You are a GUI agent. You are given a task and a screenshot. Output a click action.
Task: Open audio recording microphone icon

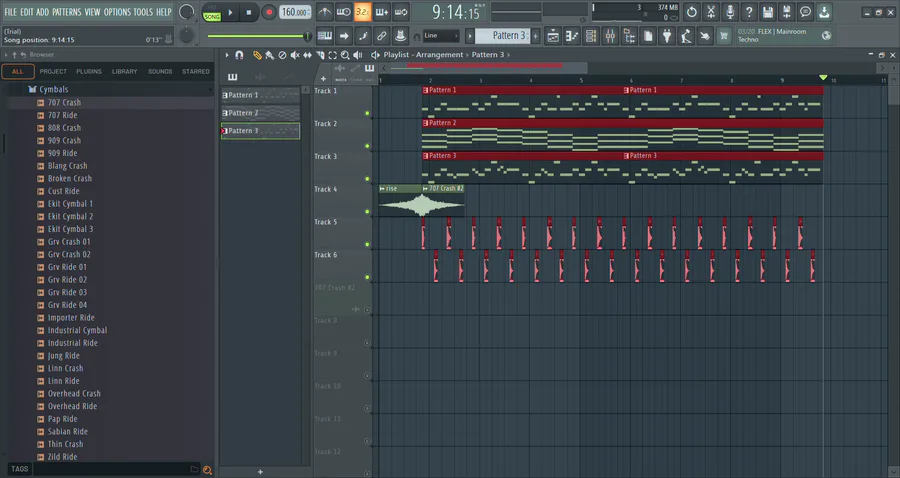(730, 11)
